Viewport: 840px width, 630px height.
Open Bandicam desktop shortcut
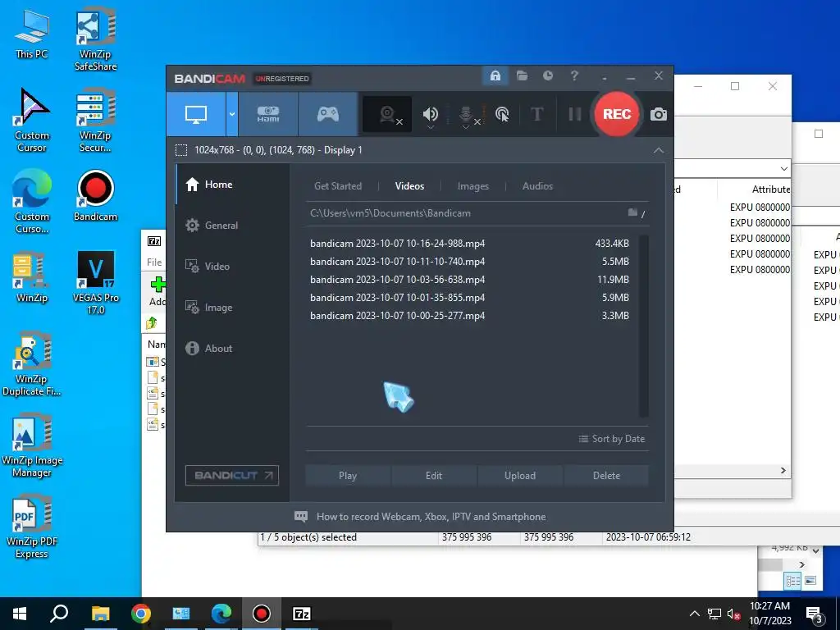click(95, 195)
